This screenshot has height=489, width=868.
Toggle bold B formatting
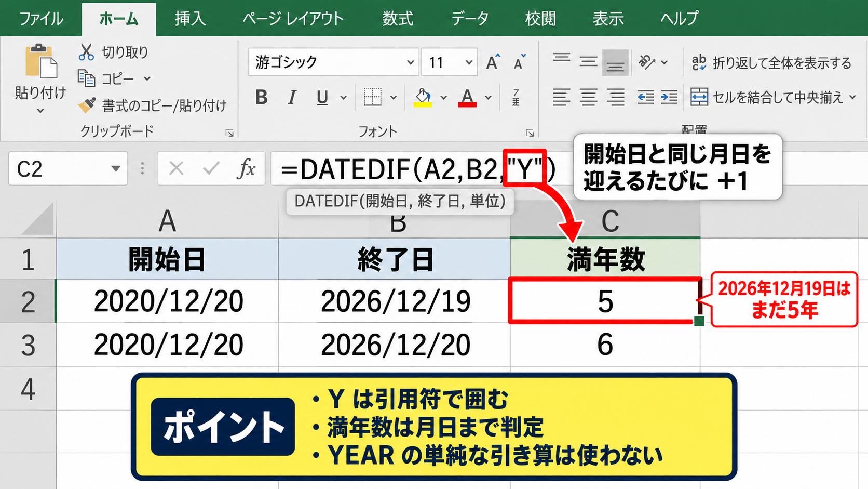tap(262, 97)
